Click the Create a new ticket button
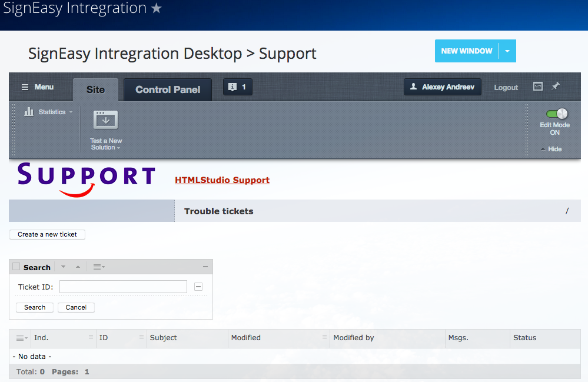Image resolution: width=588 pixels, height=382 pixels. (x=47, y=234)
